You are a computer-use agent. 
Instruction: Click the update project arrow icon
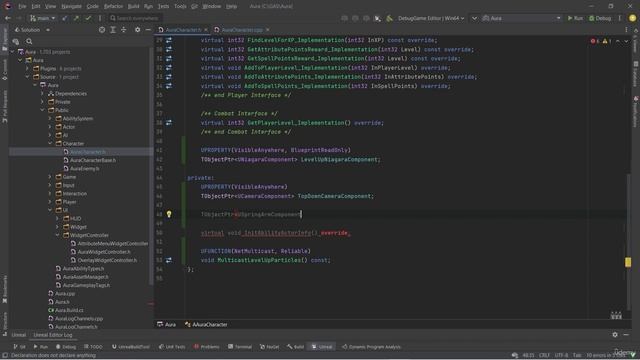pos(64,18)
